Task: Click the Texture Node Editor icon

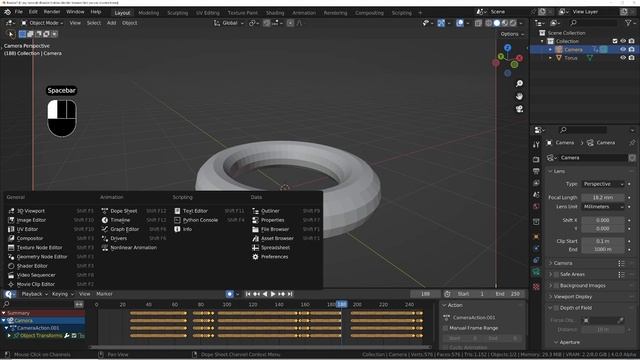Action: coord(11,248)
